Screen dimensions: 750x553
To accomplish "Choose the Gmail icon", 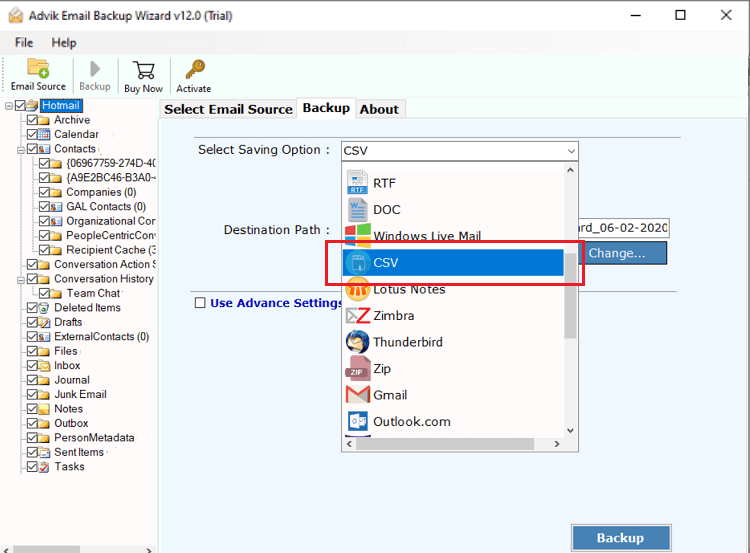I will coord(357,395).
